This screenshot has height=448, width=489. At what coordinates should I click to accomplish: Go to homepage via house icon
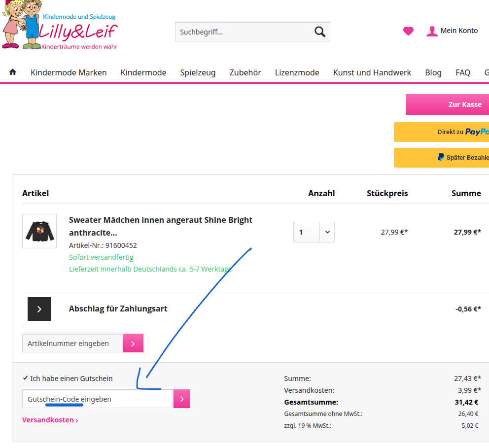coord(13,72)
